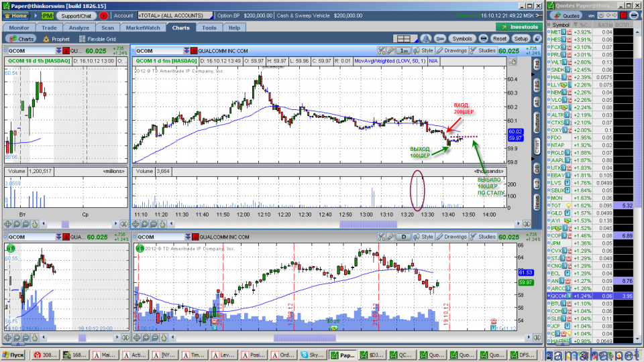Open the News side panel button
Image resolution: width=644 pixels, height=362 pixels.
(x=537, y=202)
